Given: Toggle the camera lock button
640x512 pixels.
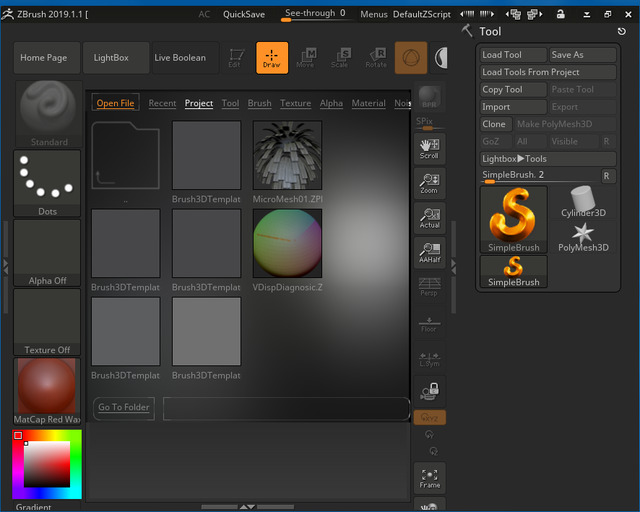Looking at the screenshot, I should pos(429,392).
